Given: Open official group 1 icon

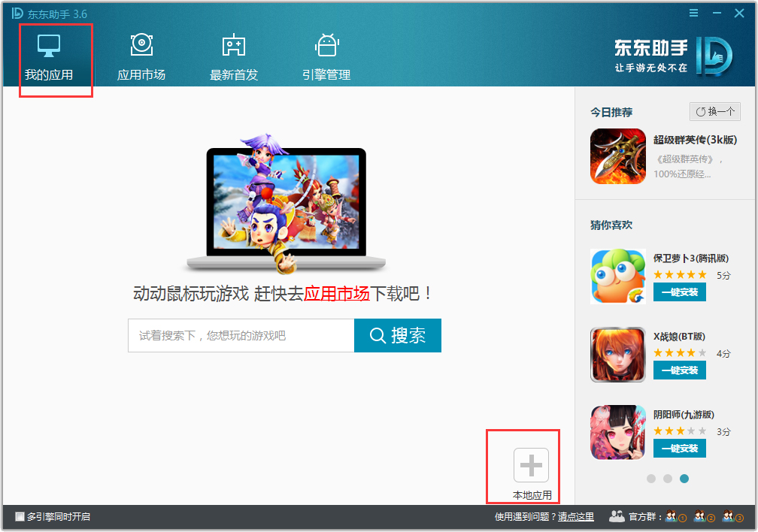Looking at the screenshot, I should (x=675, y=516).
